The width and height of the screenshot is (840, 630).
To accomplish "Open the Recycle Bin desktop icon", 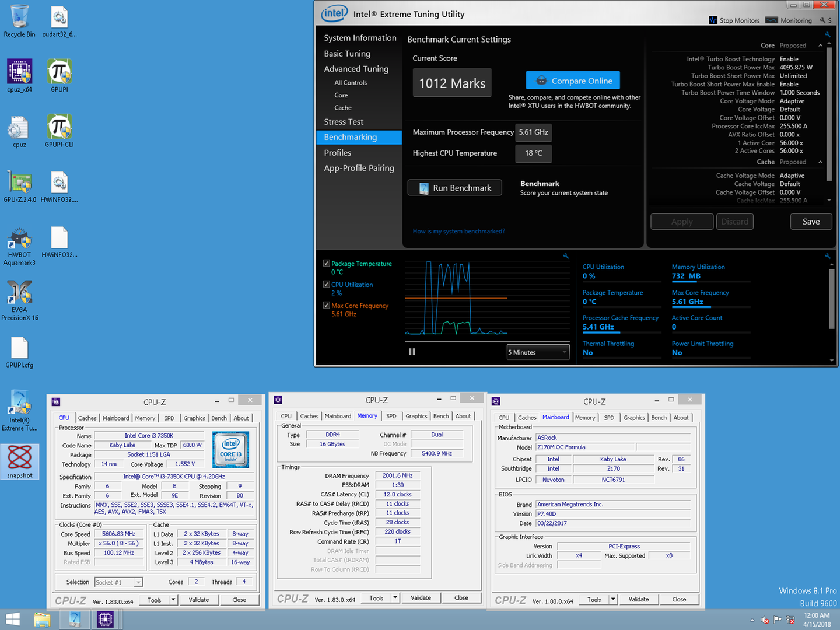I will point(19,22).
